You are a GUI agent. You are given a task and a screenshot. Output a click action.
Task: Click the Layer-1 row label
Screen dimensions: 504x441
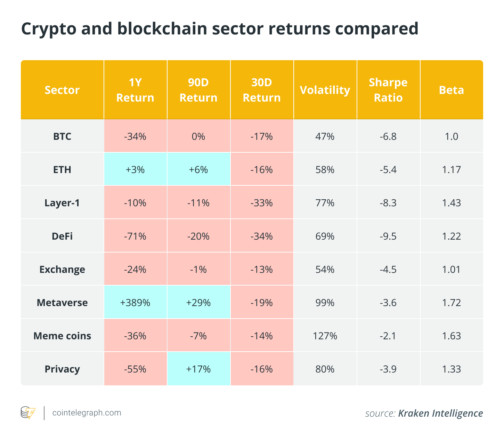62,203
